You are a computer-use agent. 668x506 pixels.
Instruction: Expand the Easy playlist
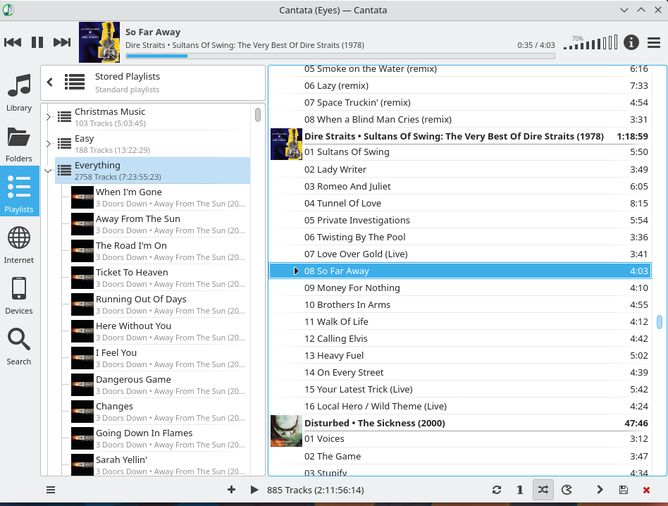click(x=48, y=144)
